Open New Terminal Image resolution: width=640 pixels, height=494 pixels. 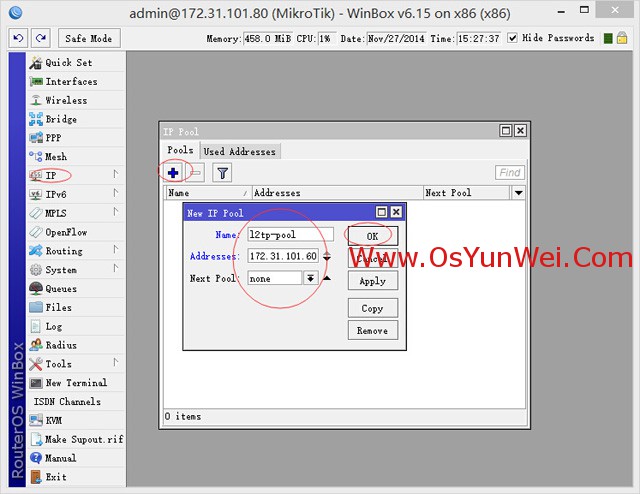76,383
